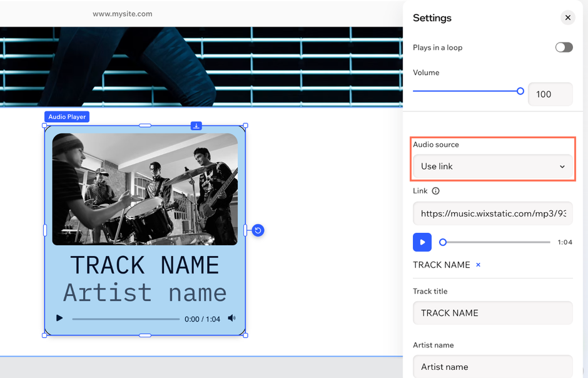
Task: Click the audio Link URL field
Action: (493, 213)
